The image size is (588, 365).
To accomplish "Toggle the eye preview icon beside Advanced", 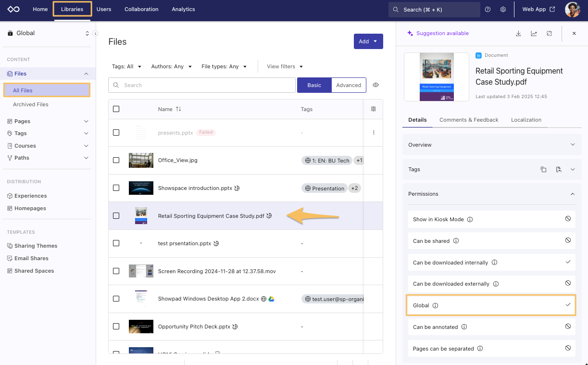I will click(x=376, y=85).
